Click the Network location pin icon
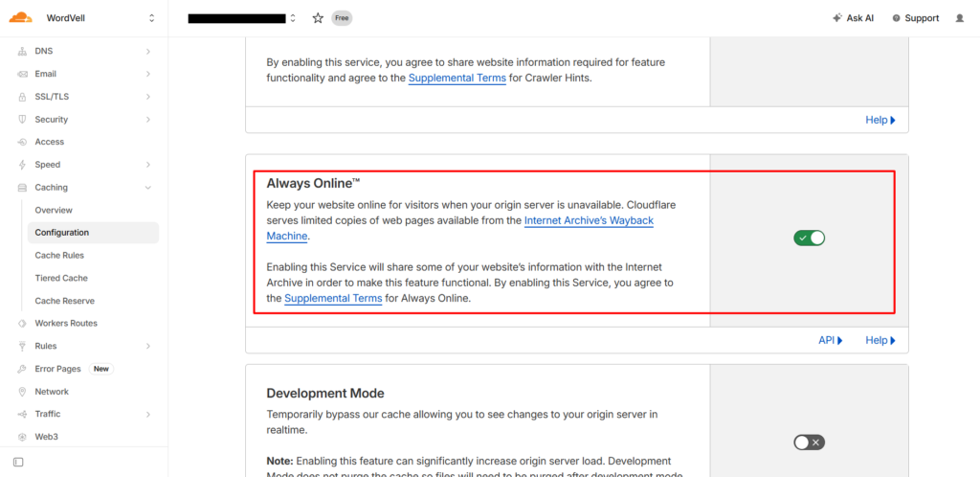 point(23,392)
